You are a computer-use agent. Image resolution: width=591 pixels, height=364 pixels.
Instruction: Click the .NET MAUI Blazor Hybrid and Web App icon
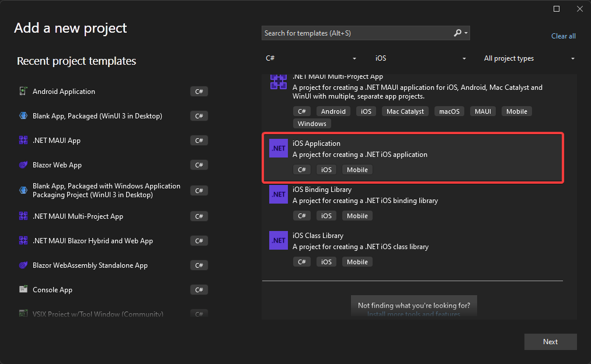click(23, 240)
